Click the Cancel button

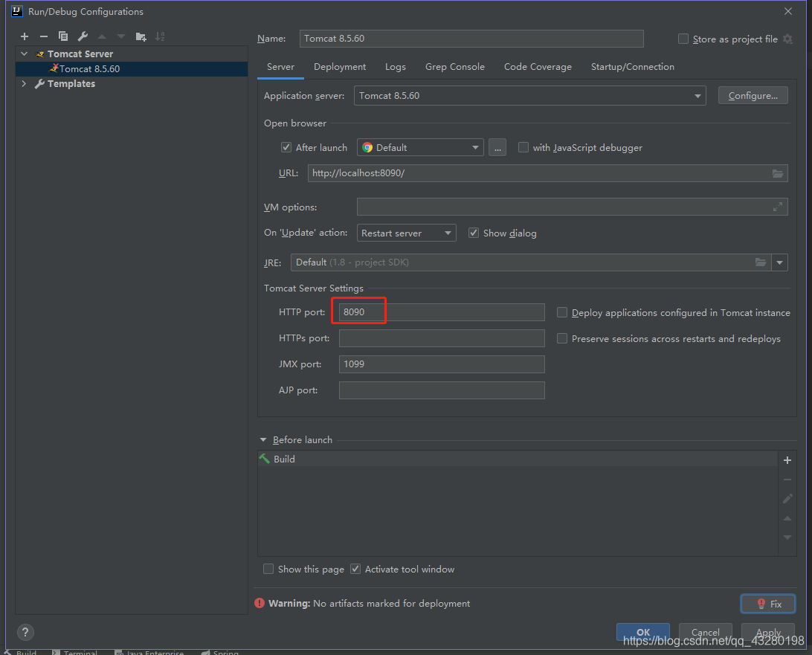pyautogui.click(x=706, y=632)
